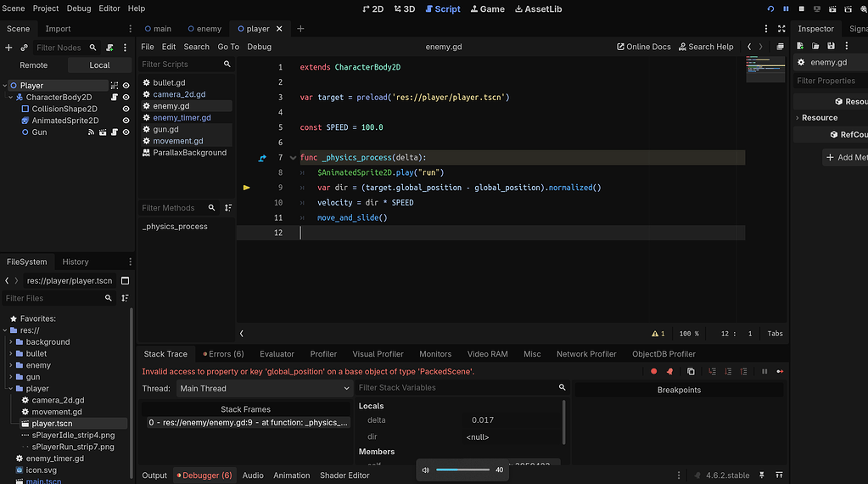Toggle alphabetical sorting of methods list
This screenshot has width=868, height=484.
click(228, 208)
